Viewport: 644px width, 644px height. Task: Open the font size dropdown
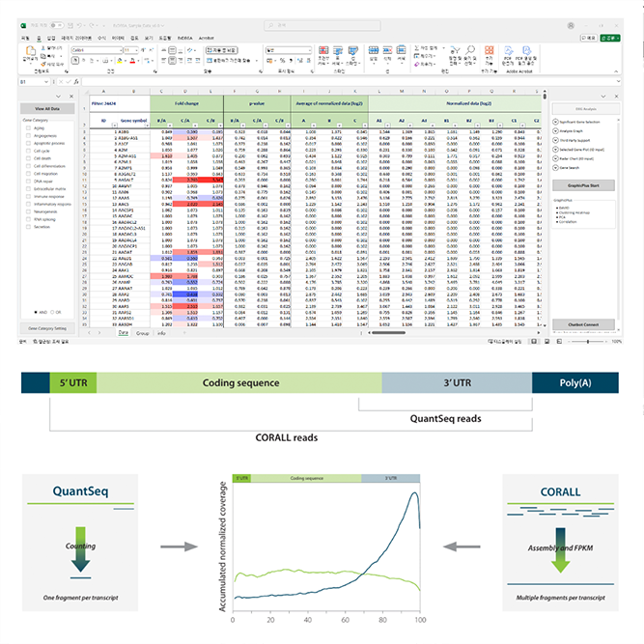137,50
